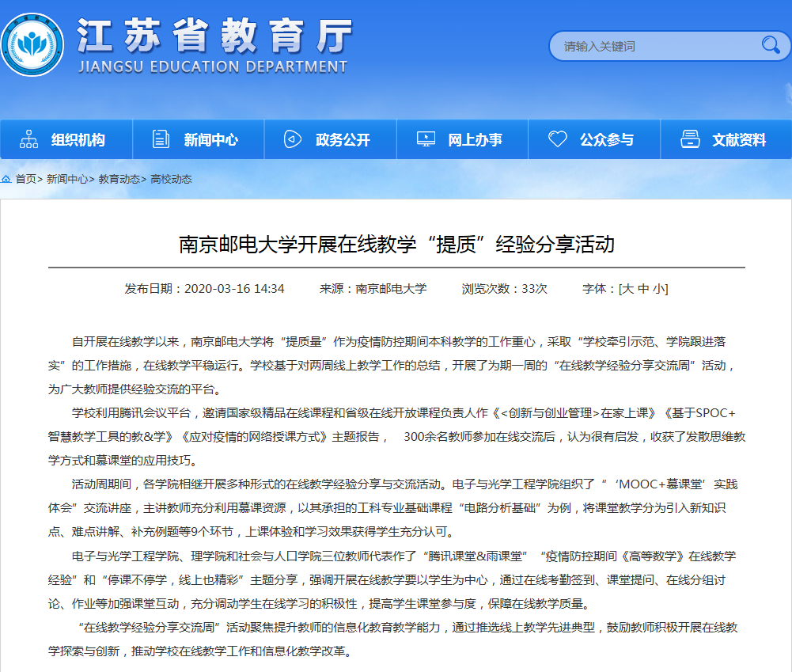Click the heart icon beside 公众参与
The width and height of the screenshot is (792, 672).
(x=558, y=139)
